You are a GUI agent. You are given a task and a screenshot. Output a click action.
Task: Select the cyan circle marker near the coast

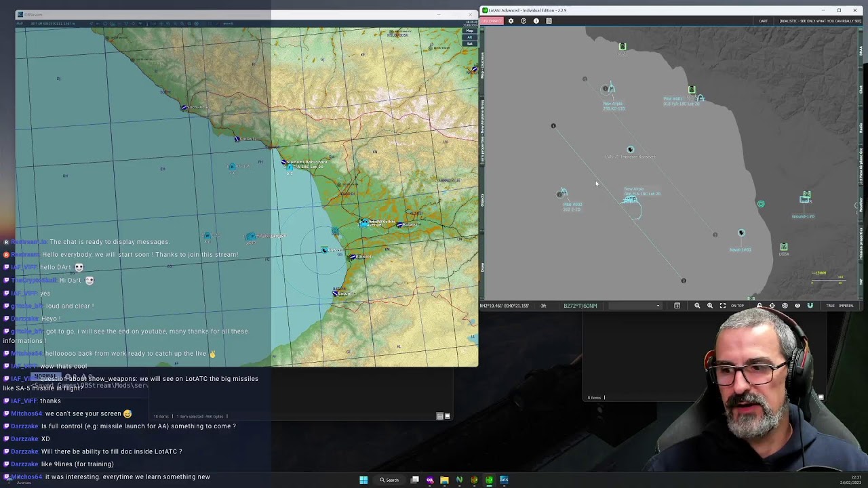click(x=761, y=204)
